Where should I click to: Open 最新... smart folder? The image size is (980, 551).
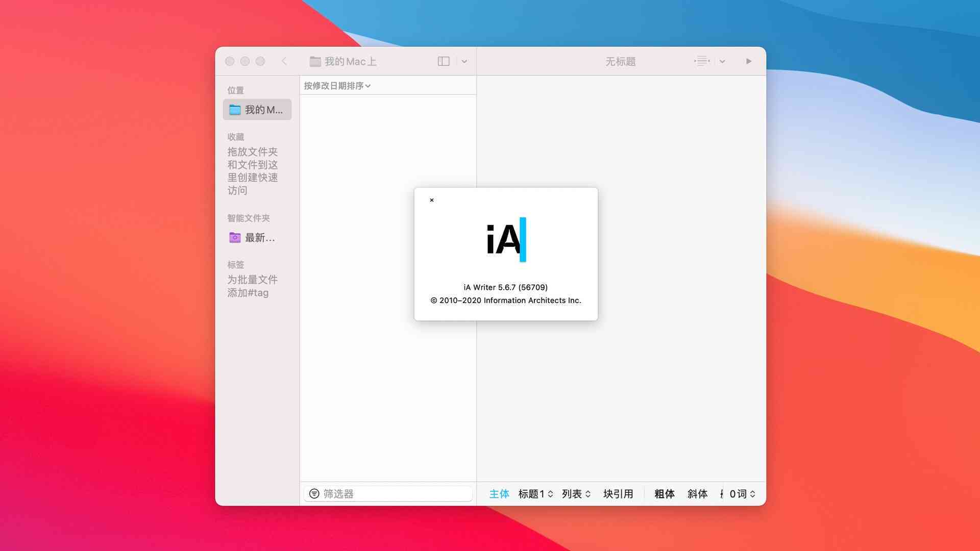point(257,238)
